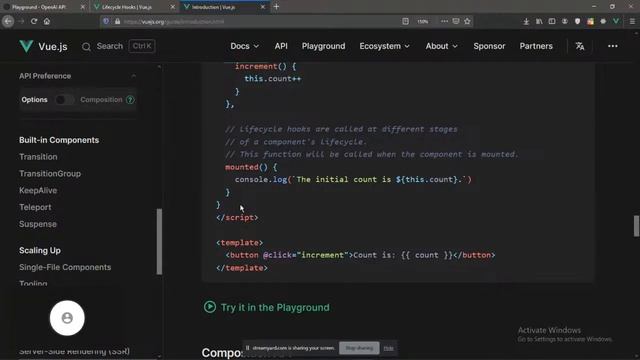
Task: Open the Firefox hamburger menu
Action: click(x=632, y=21)
